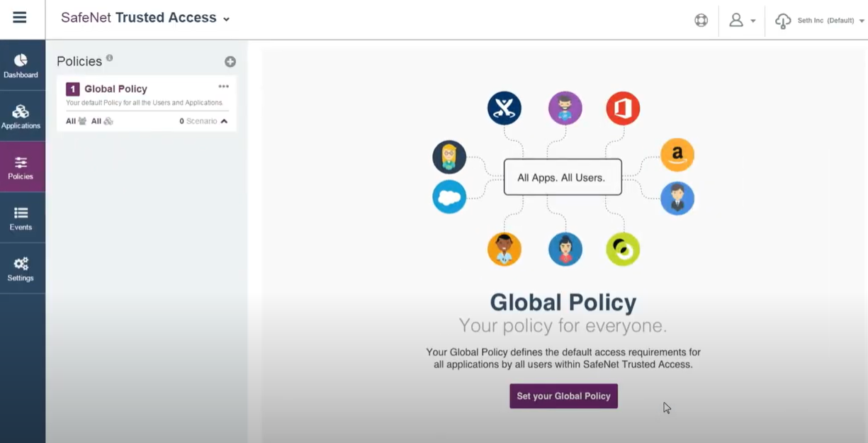Viewport: 868px width, 443px height.
Task: Click the add new policy plus icon
Action: 230,62
